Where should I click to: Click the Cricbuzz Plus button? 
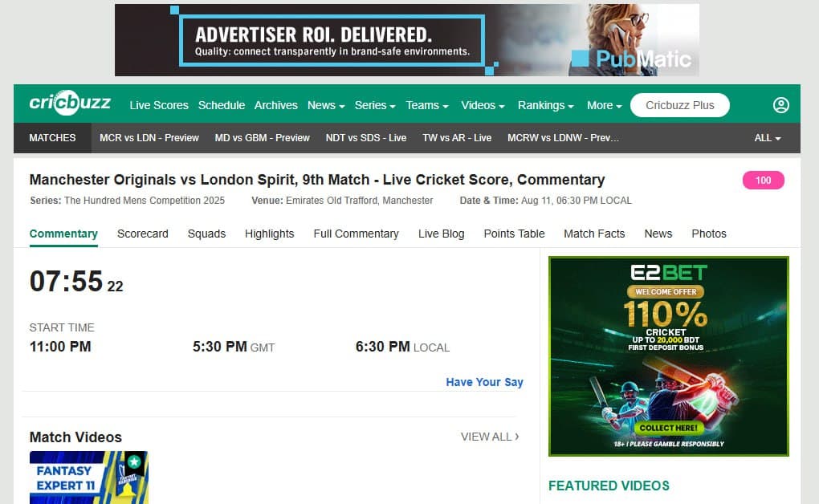679,105
